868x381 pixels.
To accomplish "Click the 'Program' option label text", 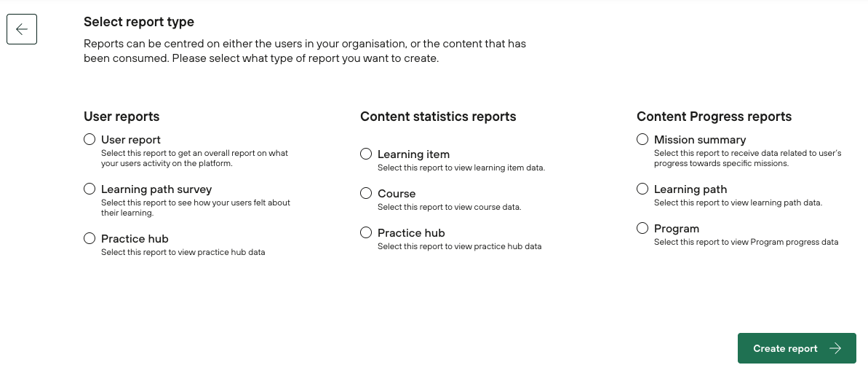I will (x=677, y=229).
